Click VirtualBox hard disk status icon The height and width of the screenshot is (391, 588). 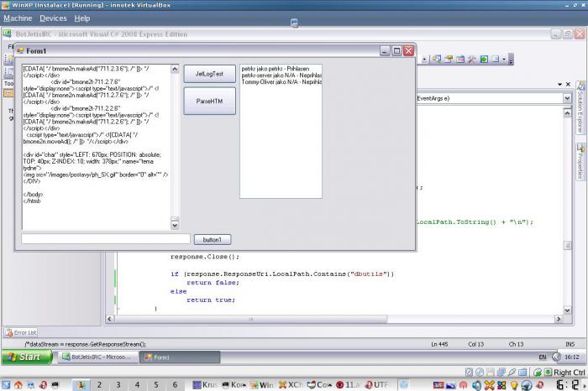point(469,373)
